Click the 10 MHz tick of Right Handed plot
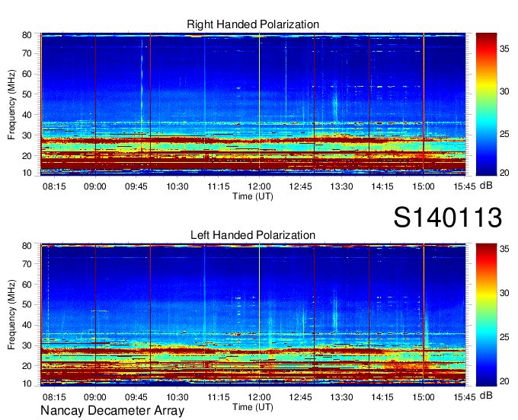The image size is (518, 420). point(27,173)
